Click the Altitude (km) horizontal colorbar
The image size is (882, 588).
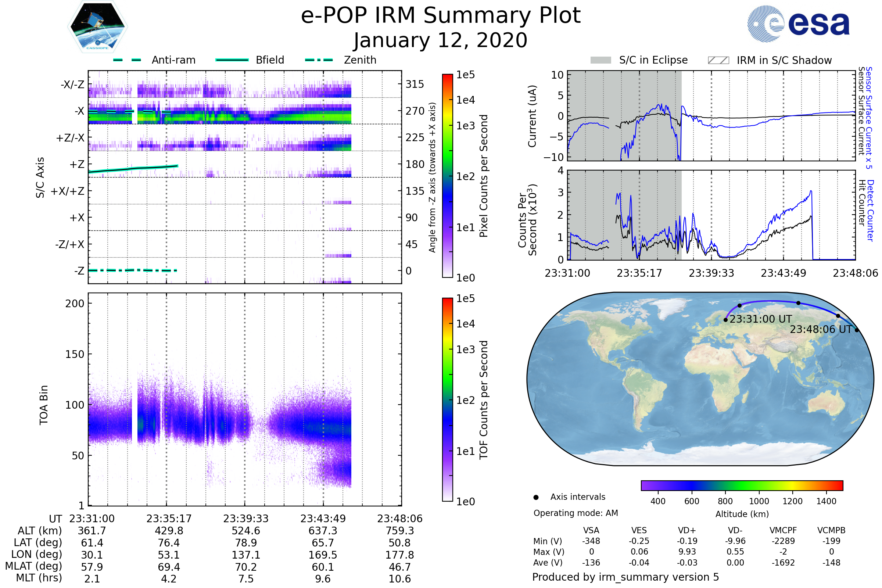tap(742, 485)
